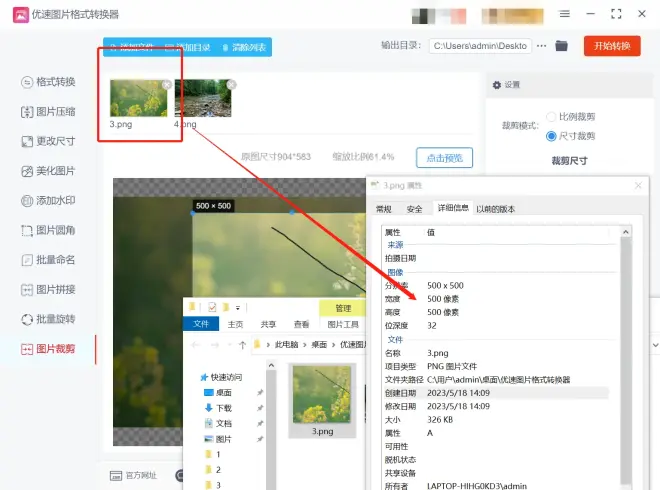660x490 pixels.
Task: Click the output directory path field
Action: (x=480, y=46)
